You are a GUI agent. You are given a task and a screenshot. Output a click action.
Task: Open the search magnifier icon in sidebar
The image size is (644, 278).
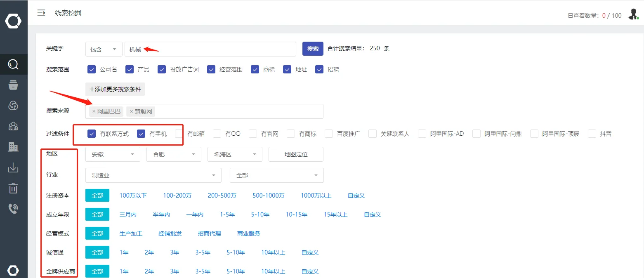[13, 64]
